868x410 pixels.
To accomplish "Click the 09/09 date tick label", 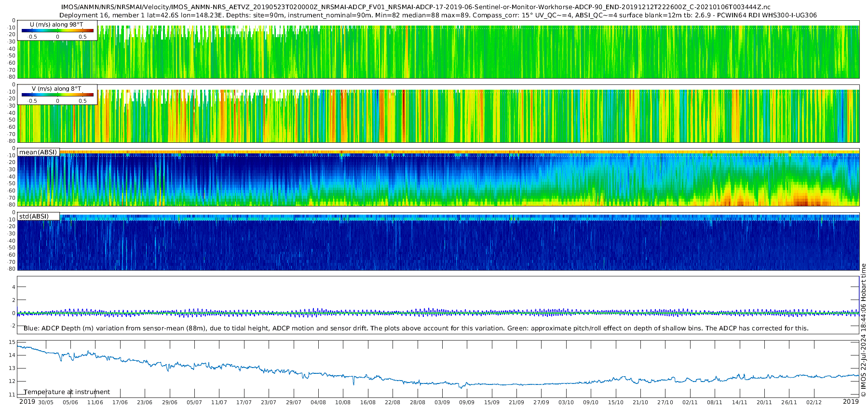I will click(x=467, y=402).
